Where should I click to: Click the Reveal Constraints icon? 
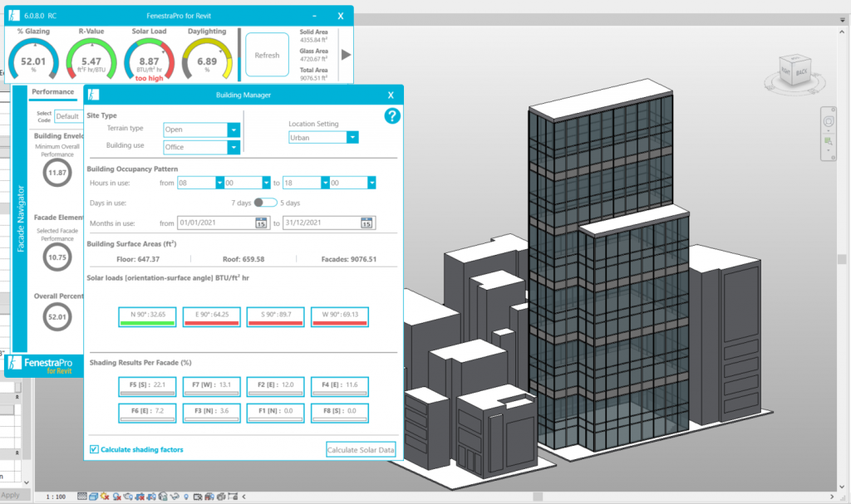coord(233,497)
